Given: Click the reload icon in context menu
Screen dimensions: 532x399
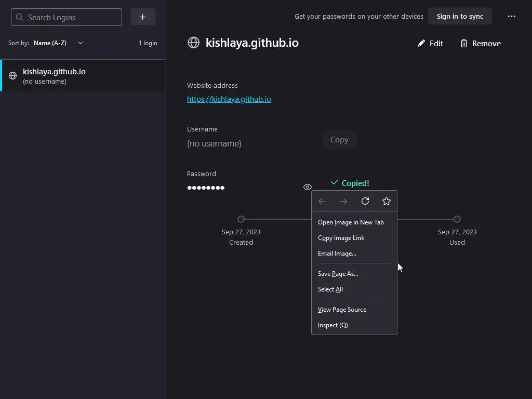Looking at the screenshot, I should point(365,201).
